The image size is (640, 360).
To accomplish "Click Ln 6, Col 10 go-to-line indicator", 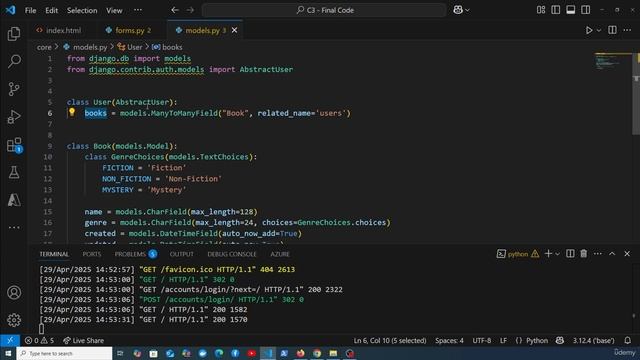I will pyautogui.click(x=390, y=340).
